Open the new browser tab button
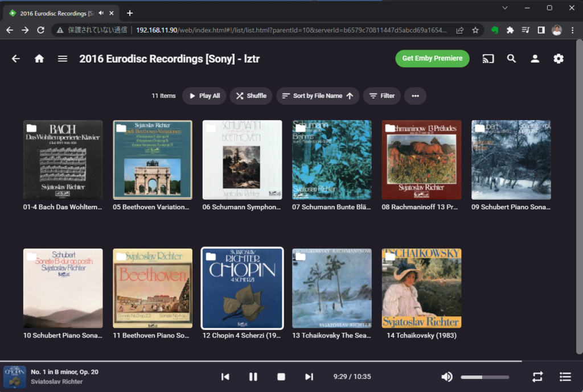This screenshot has height=392, width=583. tap(130, 13)
